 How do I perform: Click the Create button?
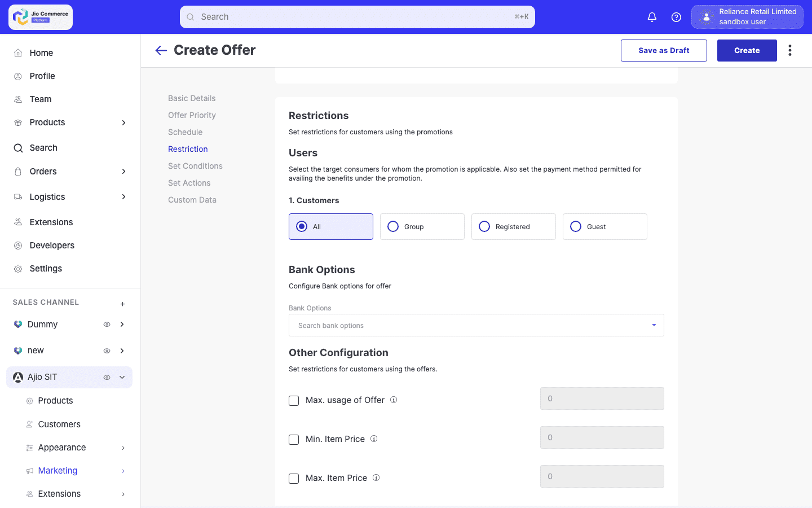747,50
